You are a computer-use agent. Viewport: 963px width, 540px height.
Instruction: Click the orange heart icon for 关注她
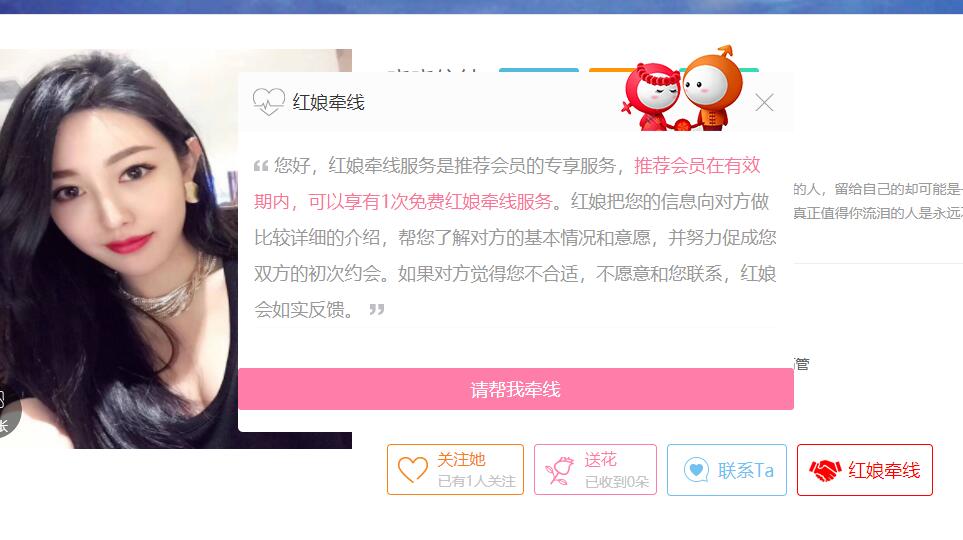click(x=413, y=469)
